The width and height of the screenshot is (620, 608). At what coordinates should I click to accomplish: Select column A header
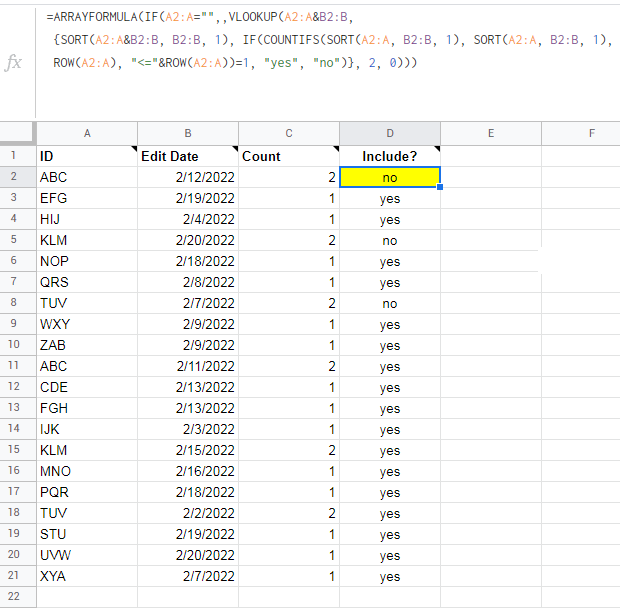point(87,134)
